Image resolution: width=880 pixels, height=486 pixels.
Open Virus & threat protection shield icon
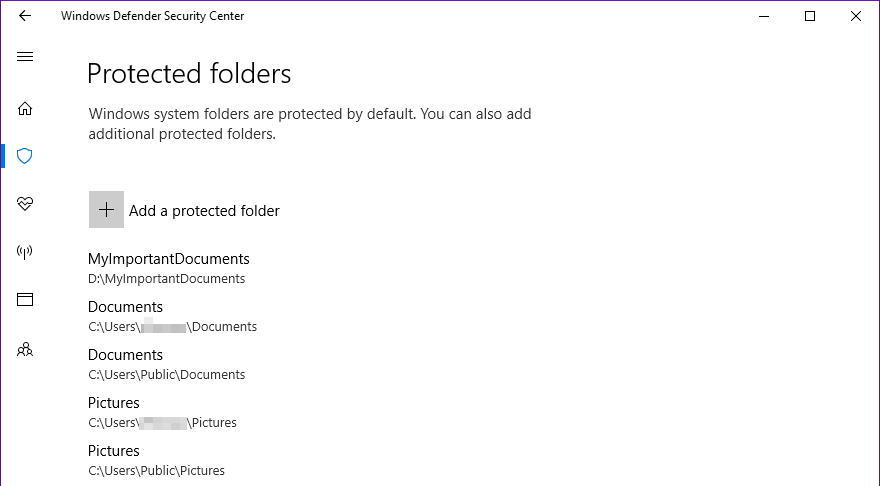[x=25, y=156]
